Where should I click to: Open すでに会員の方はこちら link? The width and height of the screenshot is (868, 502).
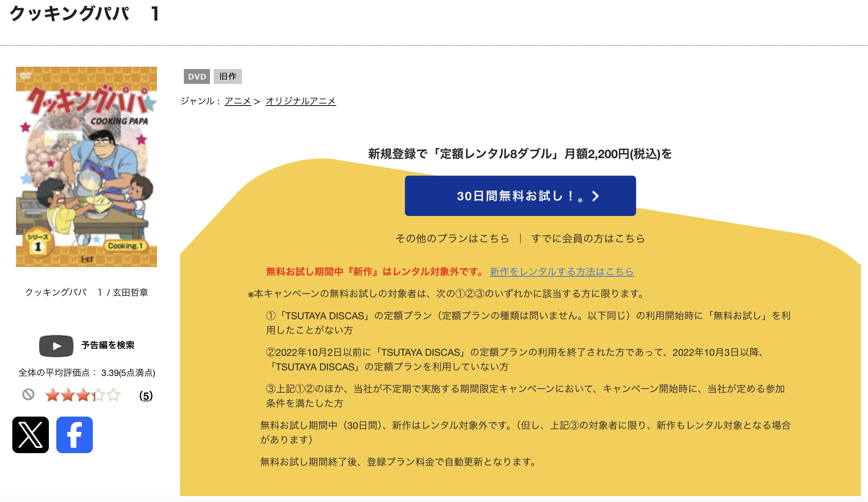588,238
